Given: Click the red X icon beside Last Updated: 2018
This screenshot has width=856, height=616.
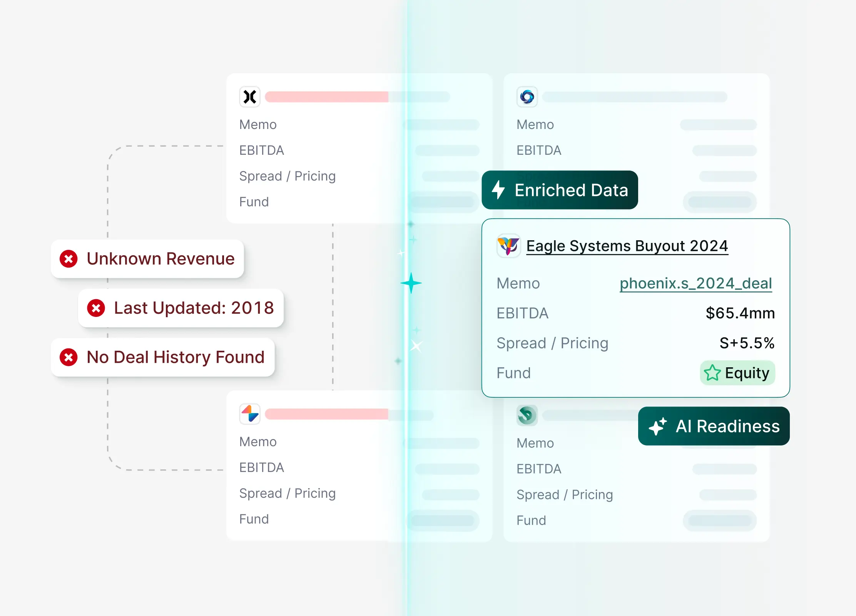Looking at the screenshot, I should coord(96,308).
